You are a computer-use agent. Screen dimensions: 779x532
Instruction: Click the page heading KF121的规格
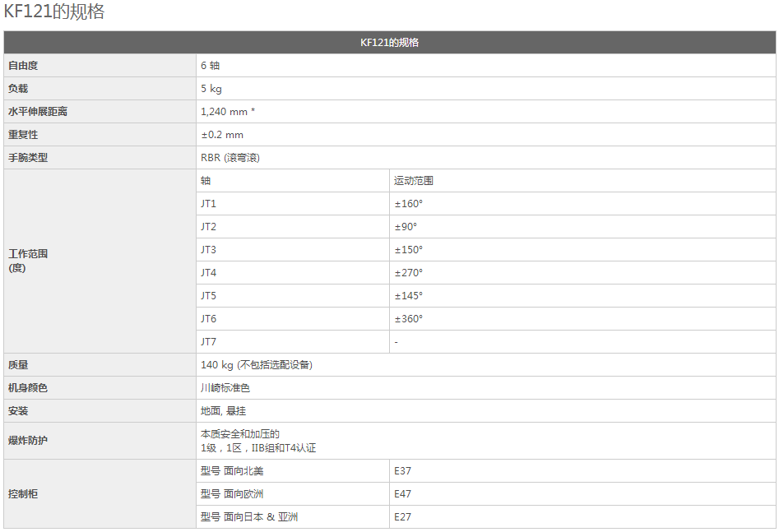(x=54, y=12)
